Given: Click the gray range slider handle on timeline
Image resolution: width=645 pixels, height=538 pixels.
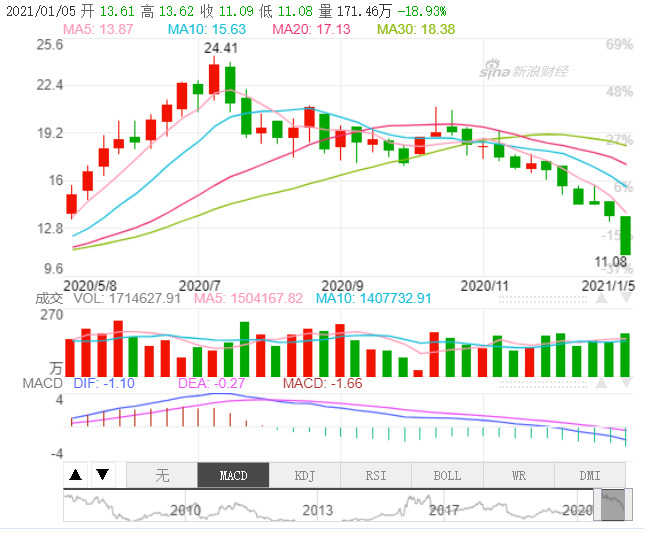Looking at the screenshot, I should click(x=613, y=505).
